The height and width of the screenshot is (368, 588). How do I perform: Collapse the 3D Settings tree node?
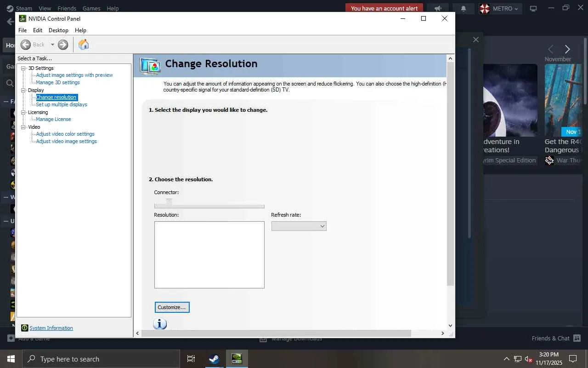coord(24,68)
